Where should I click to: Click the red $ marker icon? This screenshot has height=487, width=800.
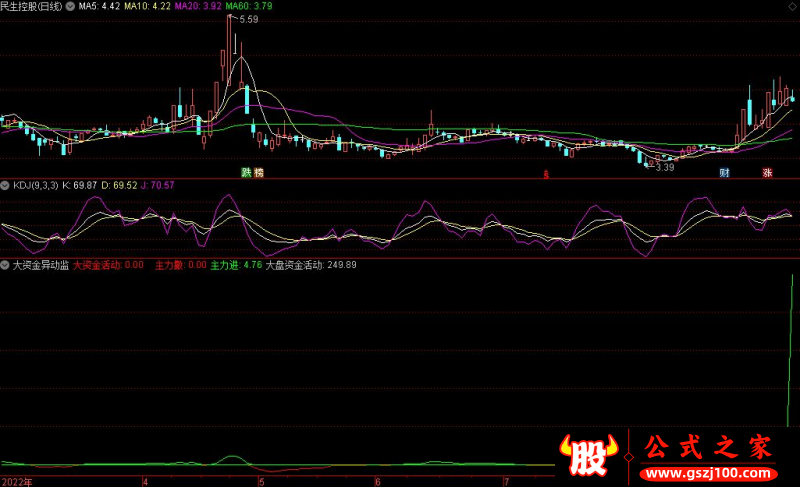click(546, 175)
